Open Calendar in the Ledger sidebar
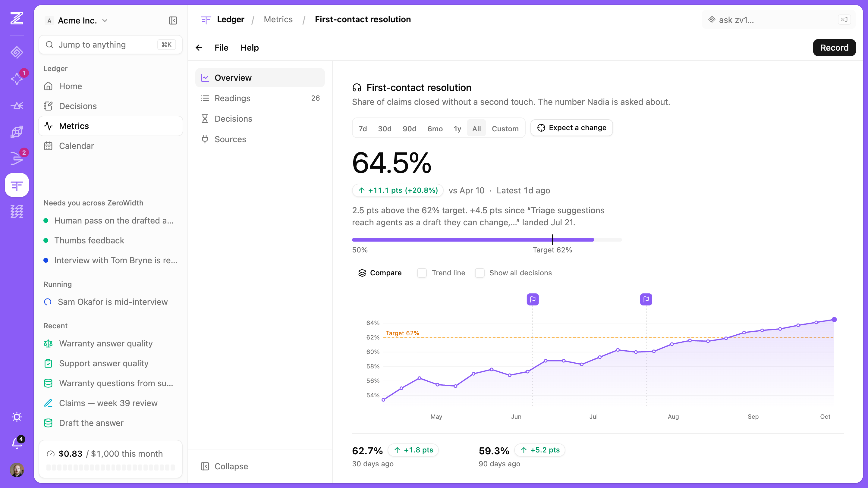Image resolution: width=868 pixels, height=488 pixels. coord(111,146)
